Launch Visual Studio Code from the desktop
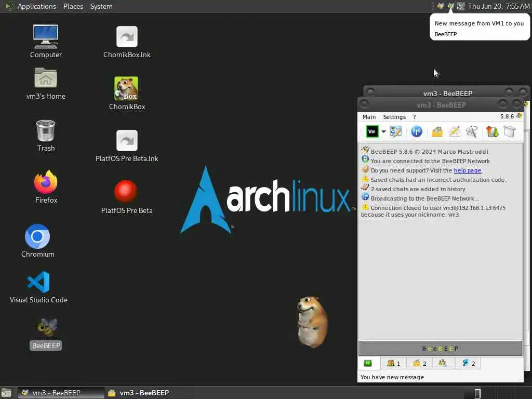532x399 pixels. click(x=38, y=287)
